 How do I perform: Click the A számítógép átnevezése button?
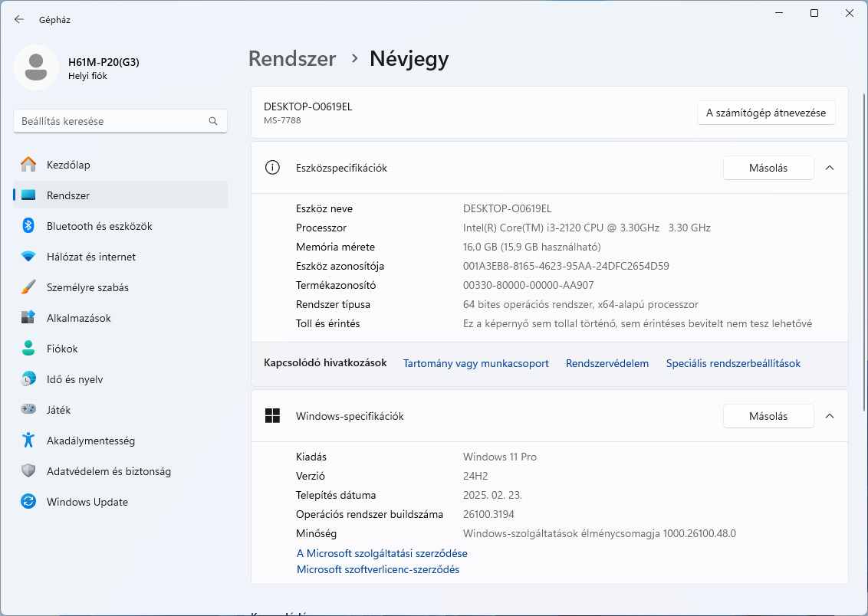tap(765, 113)
